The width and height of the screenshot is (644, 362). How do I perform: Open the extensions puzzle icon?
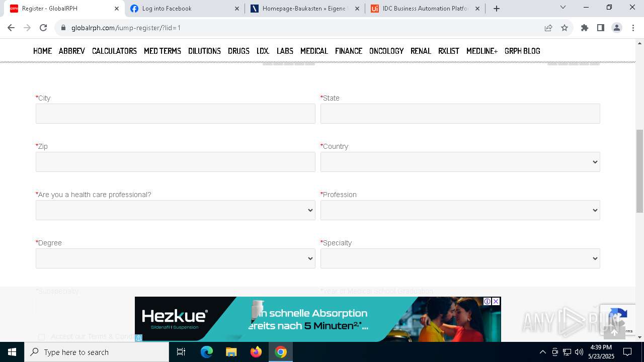pyautogui.click(x=585, y=28)
